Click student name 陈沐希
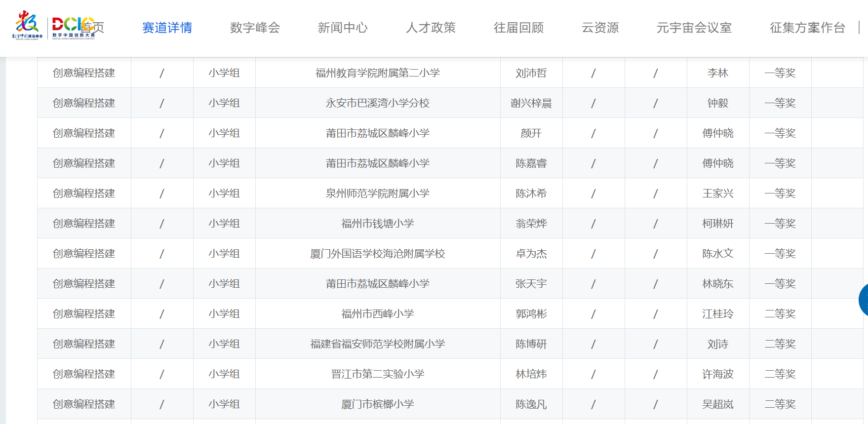 [x=531, y=193]
